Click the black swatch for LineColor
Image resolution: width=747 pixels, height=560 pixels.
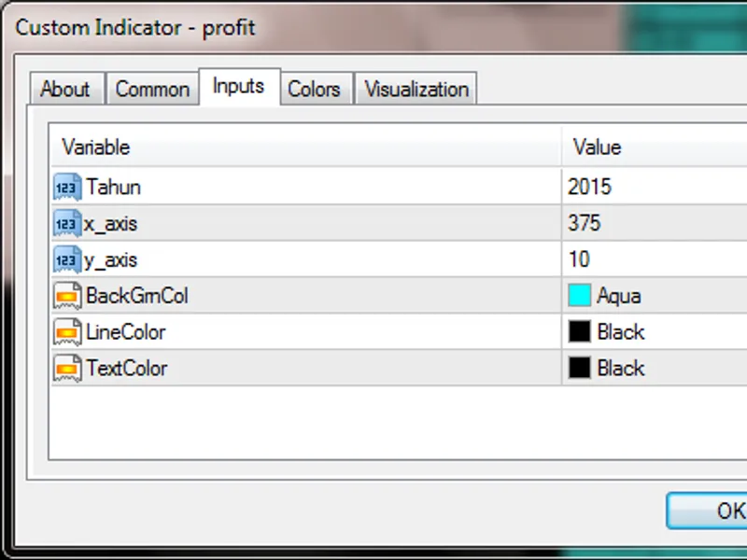579,331
